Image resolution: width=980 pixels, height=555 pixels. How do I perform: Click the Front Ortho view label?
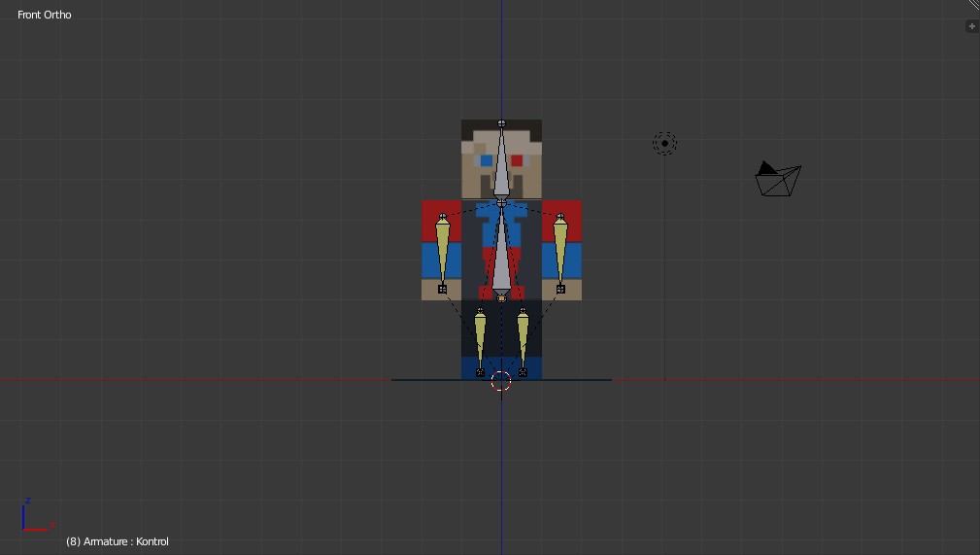click(x=45, y=15)
